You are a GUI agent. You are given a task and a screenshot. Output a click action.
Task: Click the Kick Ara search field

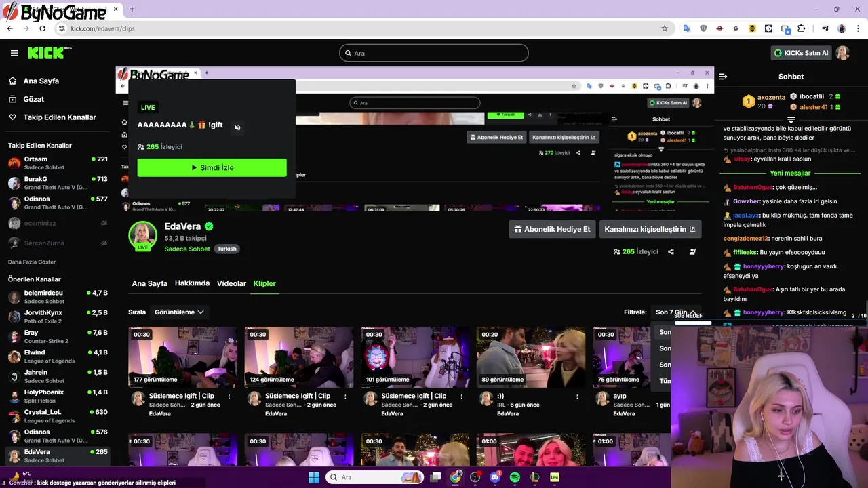tap(434, 53)
